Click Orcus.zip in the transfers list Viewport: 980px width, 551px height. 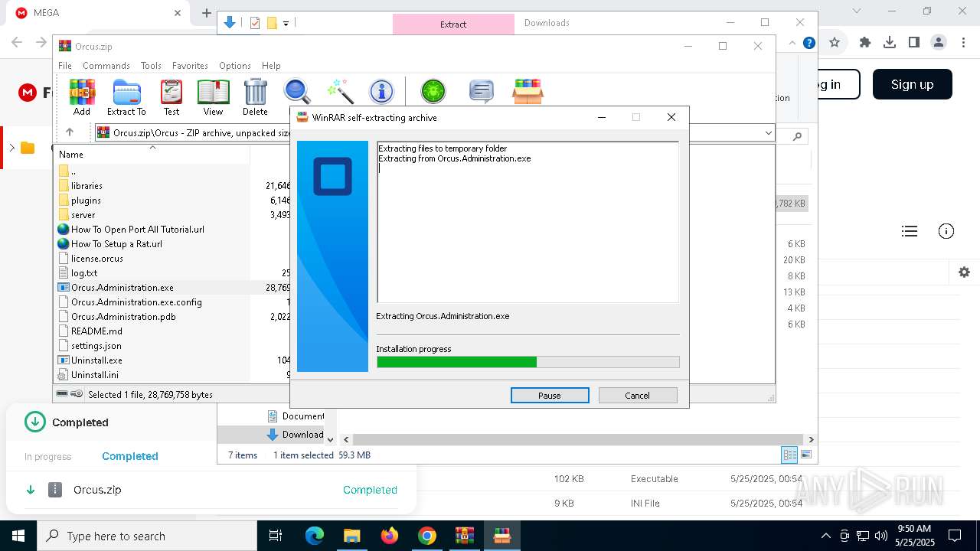point(97,490)
